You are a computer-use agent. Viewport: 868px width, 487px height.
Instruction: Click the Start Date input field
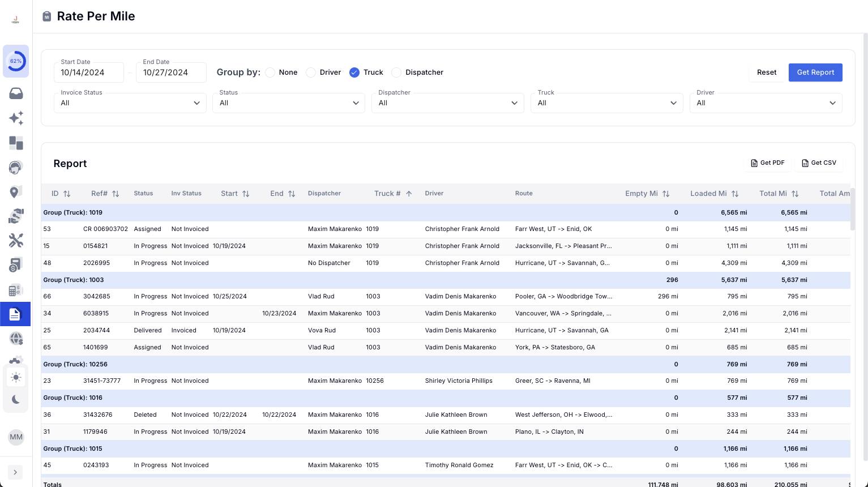pos(89,72)
